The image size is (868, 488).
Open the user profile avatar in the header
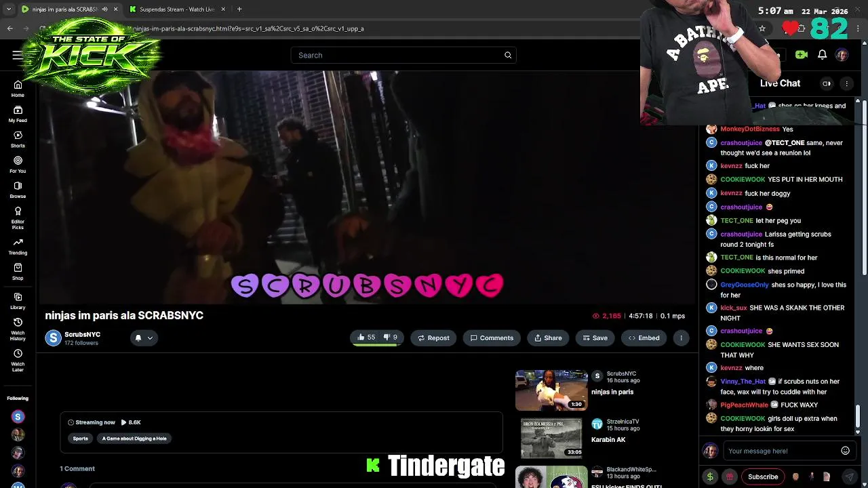coord(842,55)
